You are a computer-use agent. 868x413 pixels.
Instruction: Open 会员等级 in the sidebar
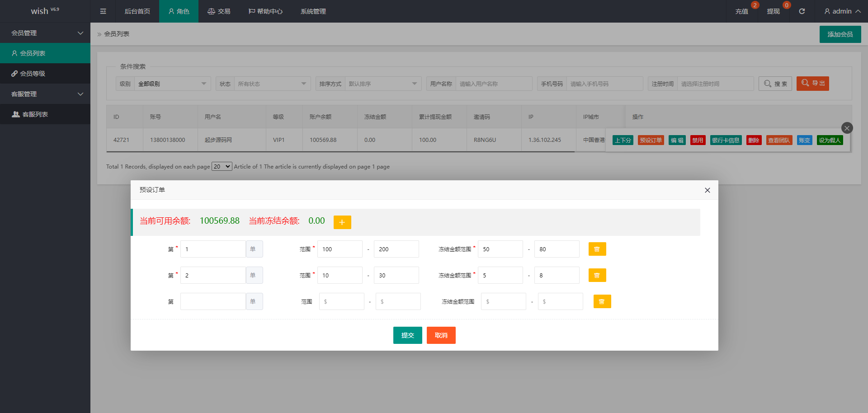click(33, 74)
